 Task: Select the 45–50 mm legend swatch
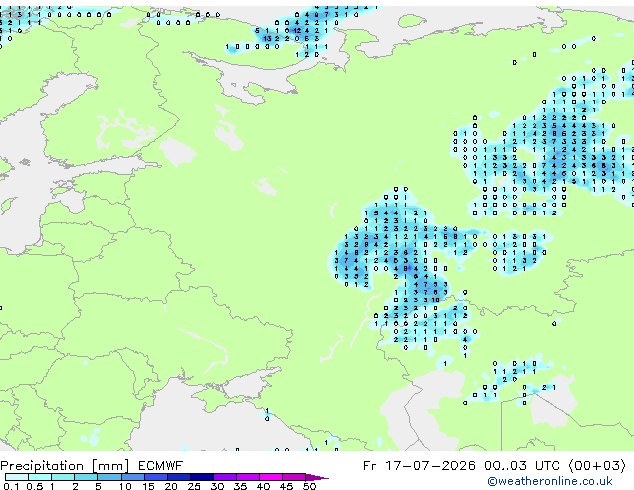tap(294, 477)
